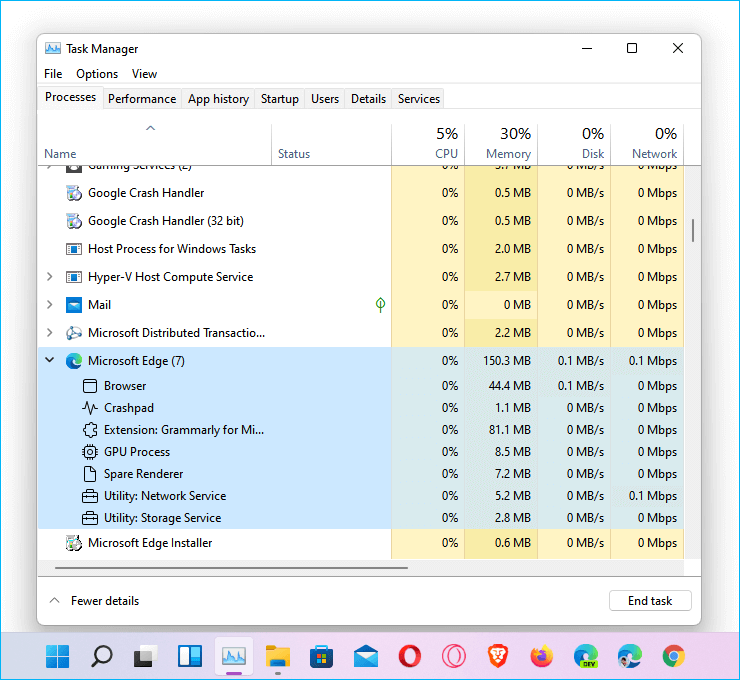Viewport: 740px width, 680px height.
Task: Click the Microsoft Edge process logo icon
Action: pyautogui.click(x=74, y=361)
